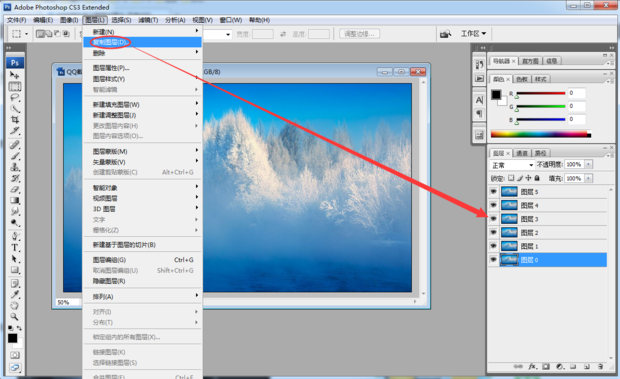Select the Gradient tool
The width and height of the screenshot is (620, 379).
15,200
